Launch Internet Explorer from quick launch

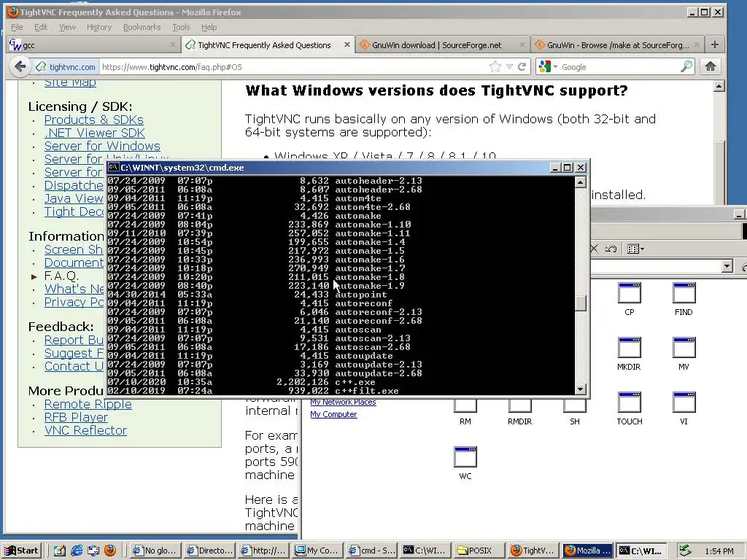click(76, 551)
